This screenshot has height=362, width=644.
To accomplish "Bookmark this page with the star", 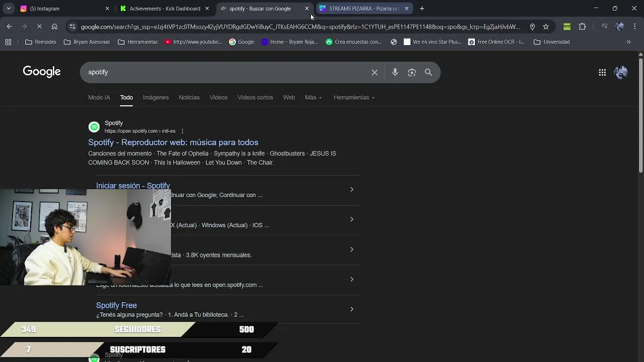I will click(x=546, y=27).
